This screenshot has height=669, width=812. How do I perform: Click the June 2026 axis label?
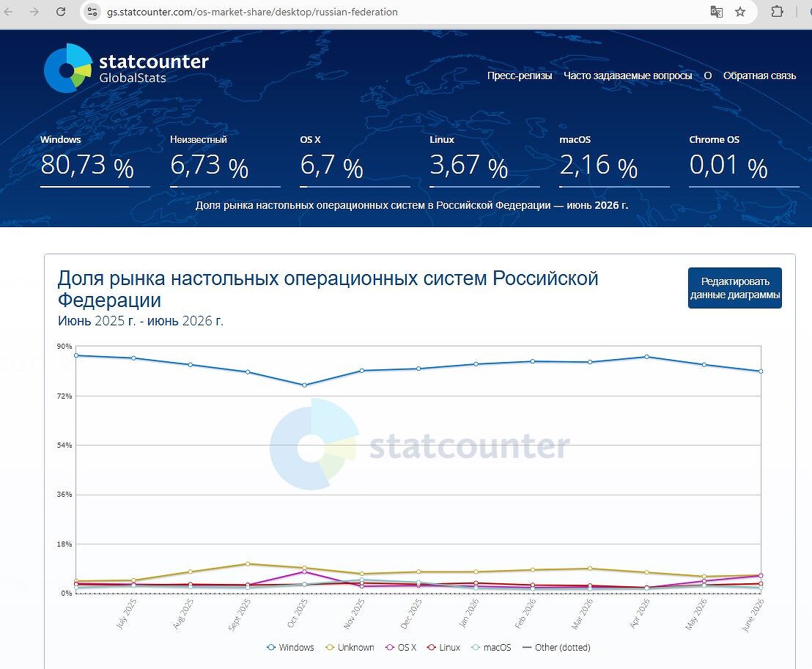tap(753, 616)
